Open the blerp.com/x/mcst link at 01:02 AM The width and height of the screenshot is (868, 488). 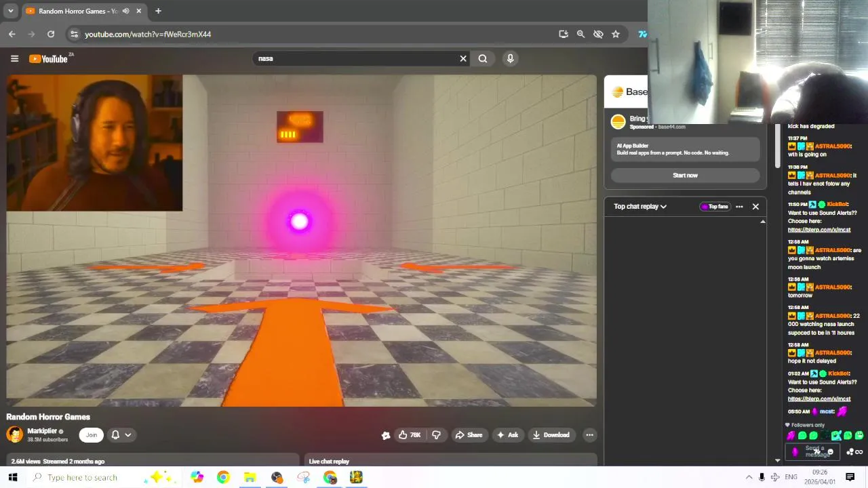pos(819,399)
